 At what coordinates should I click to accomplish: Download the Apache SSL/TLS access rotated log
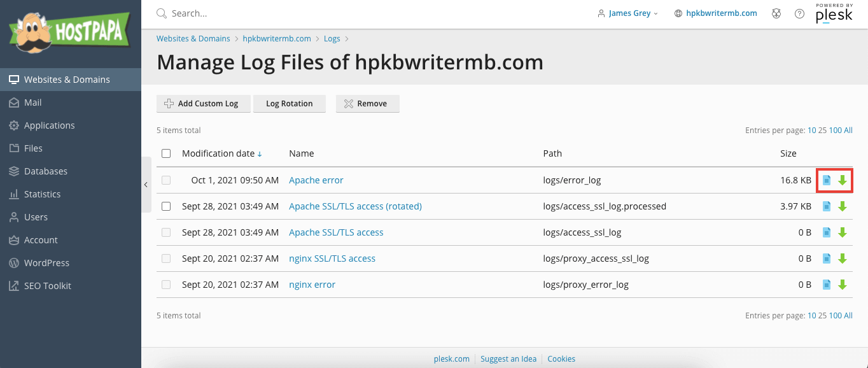click(x=843, y=206)
